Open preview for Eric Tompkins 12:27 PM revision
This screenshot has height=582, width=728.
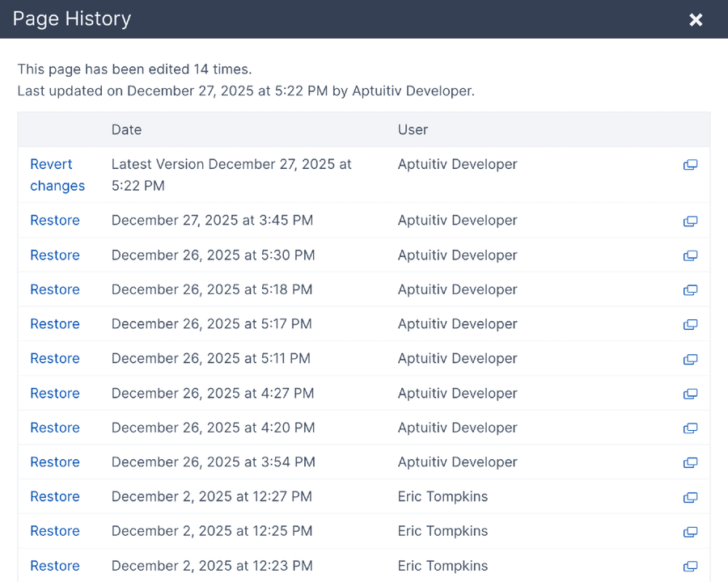click(690, 497)
